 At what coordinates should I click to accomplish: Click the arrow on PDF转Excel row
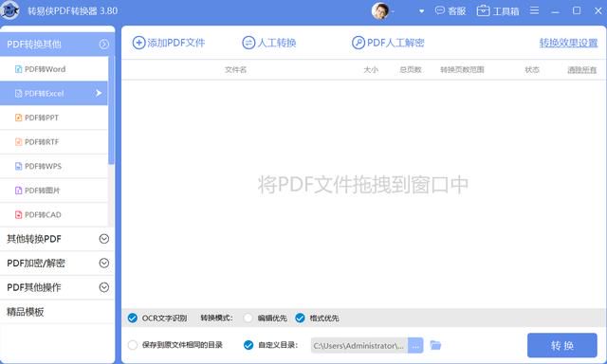(x=99, y=93)
